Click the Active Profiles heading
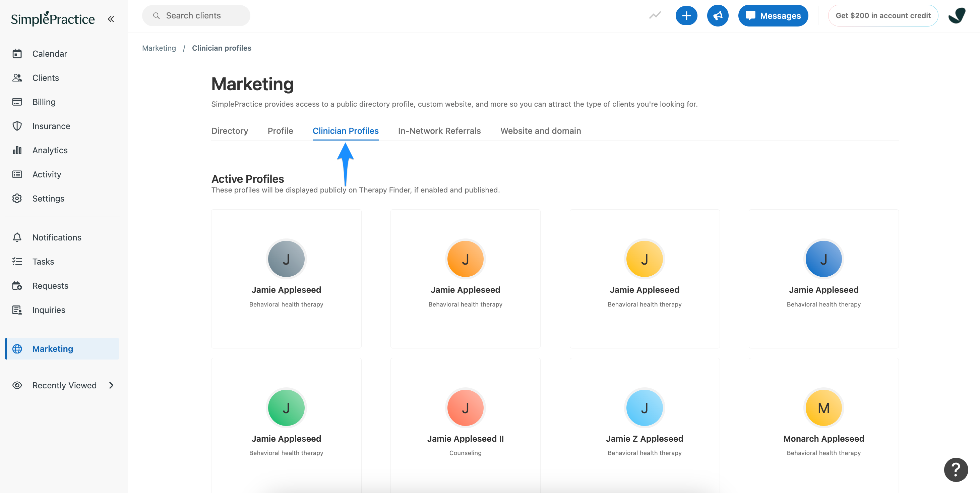 (248, 178)
